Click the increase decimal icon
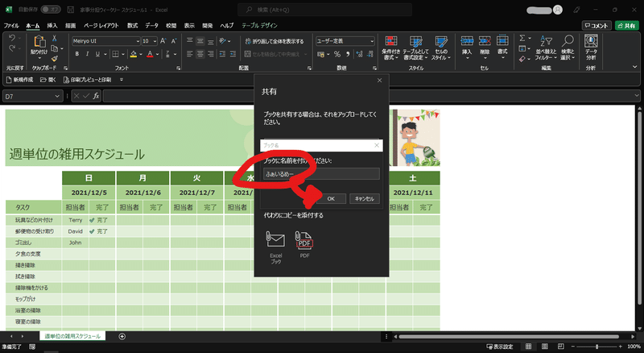This screenshot has width=644, height=353. click(x=359, y=54)
